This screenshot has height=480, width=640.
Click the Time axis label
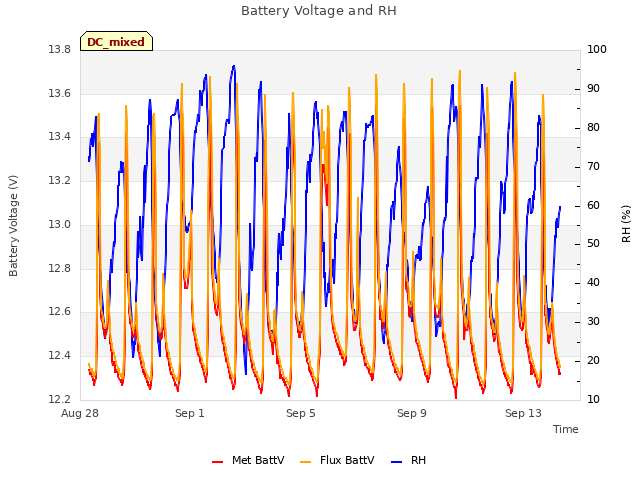pyautogui.click(x=566, y=429)
